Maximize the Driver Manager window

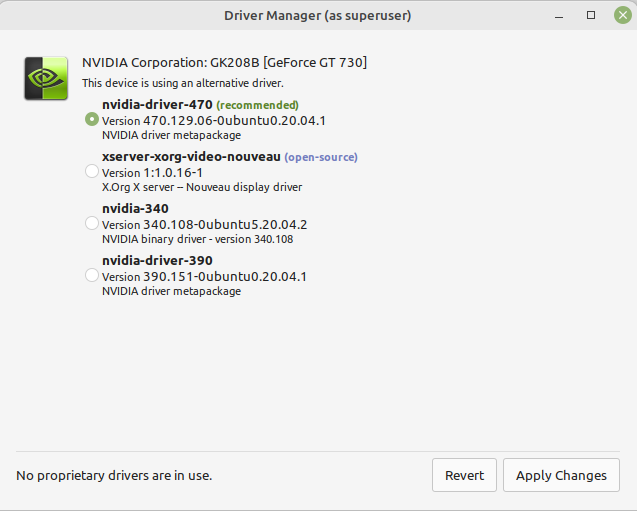[x=591, y=15]
